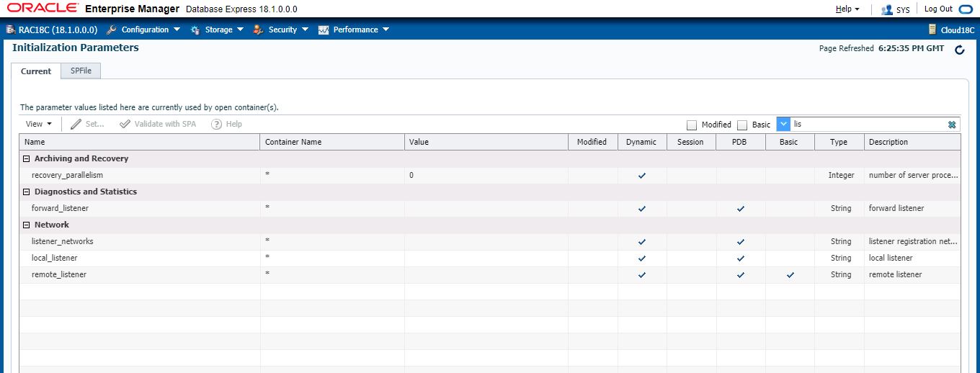
Task: Click the SYS user name
Action: 903,10
